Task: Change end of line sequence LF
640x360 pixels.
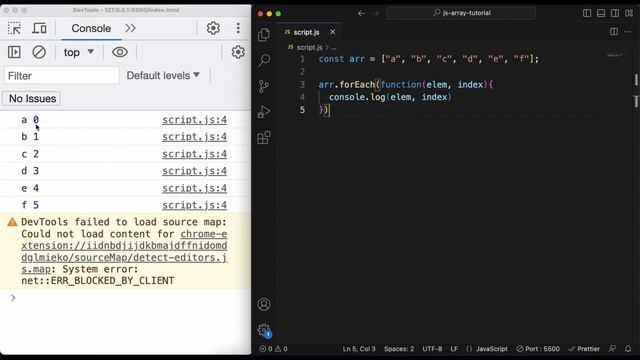Action: 454,349
